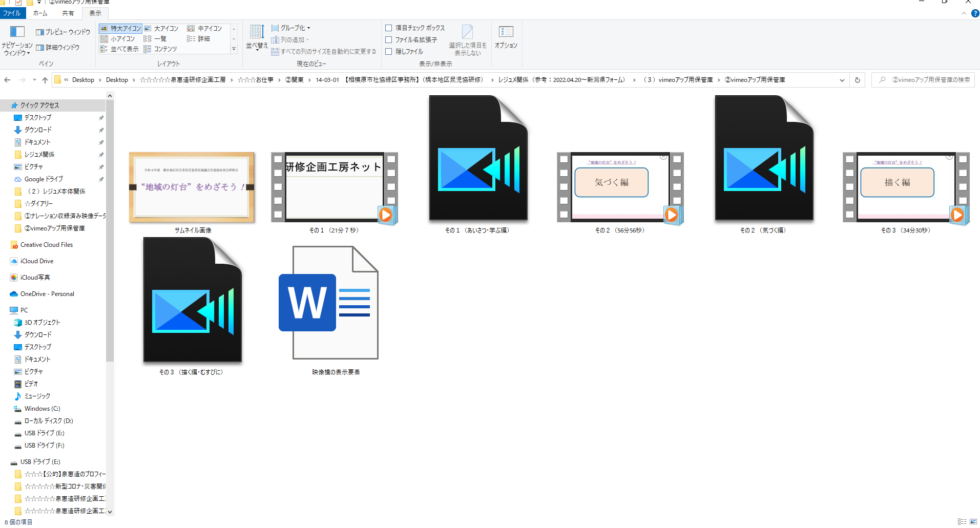Open the File tab
This screenshot has height=528, width=980.
(11, 13)
